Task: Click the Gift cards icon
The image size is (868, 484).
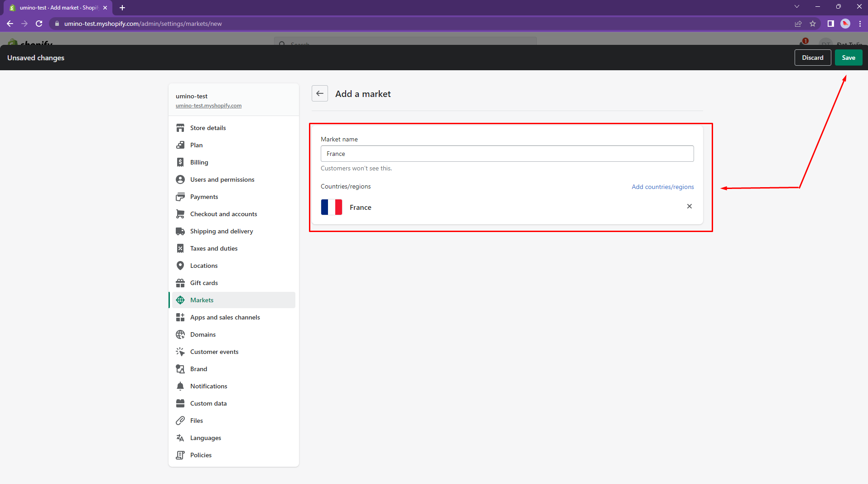Action: tap(180, 283)
